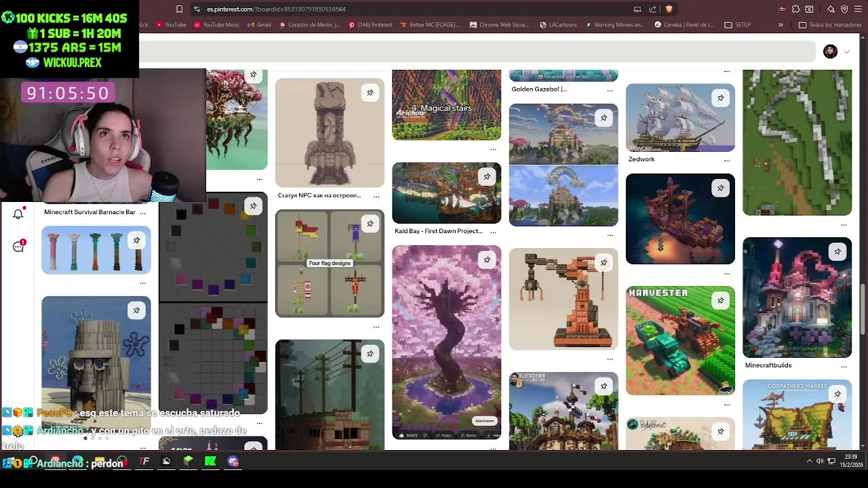Open the Ceneka Panel bookmark

pyautogui.click(x=685, y=25)
